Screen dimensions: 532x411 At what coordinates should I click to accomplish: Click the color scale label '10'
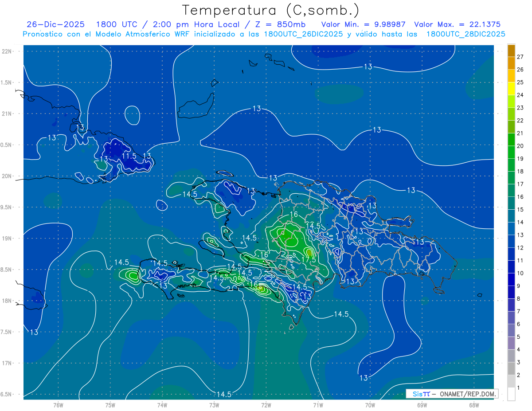520,273
